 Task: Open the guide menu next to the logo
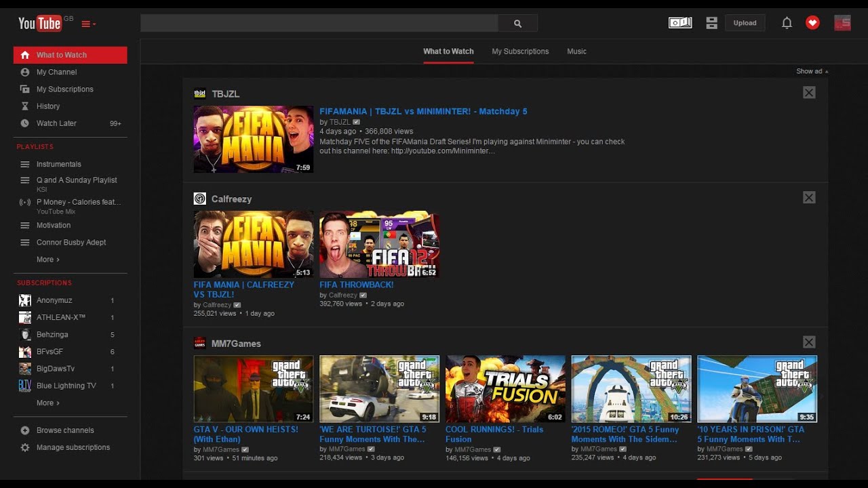click(88, 24)
